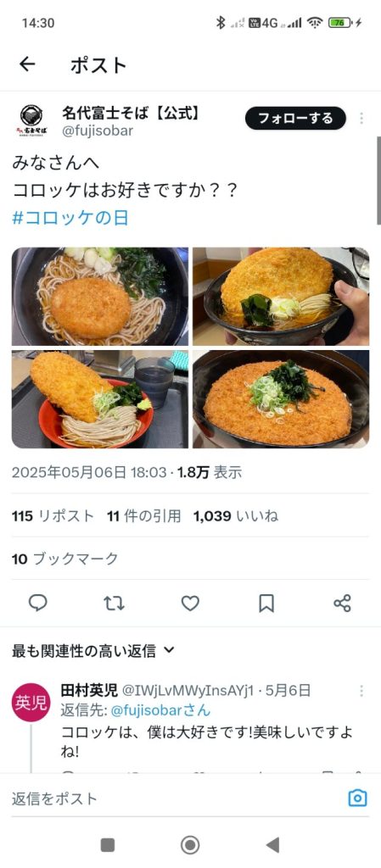Tap the share icon
This screenshot has width=381, height=868.
[x=342, y=603]
